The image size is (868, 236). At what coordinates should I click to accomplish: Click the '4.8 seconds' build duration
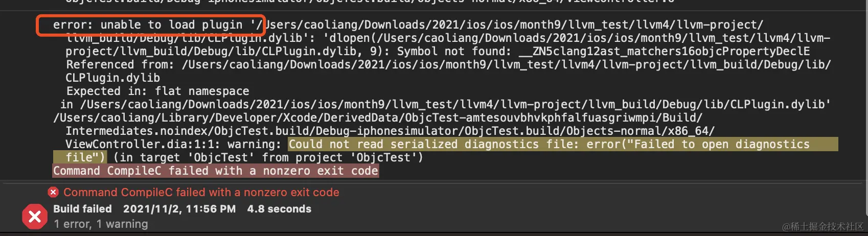279,209
